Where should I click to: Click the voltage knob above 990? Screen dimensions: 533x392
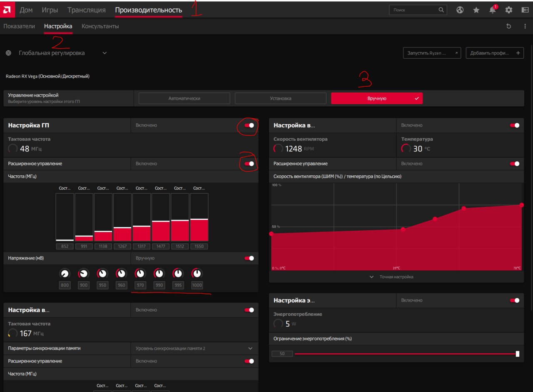[159, 274]
